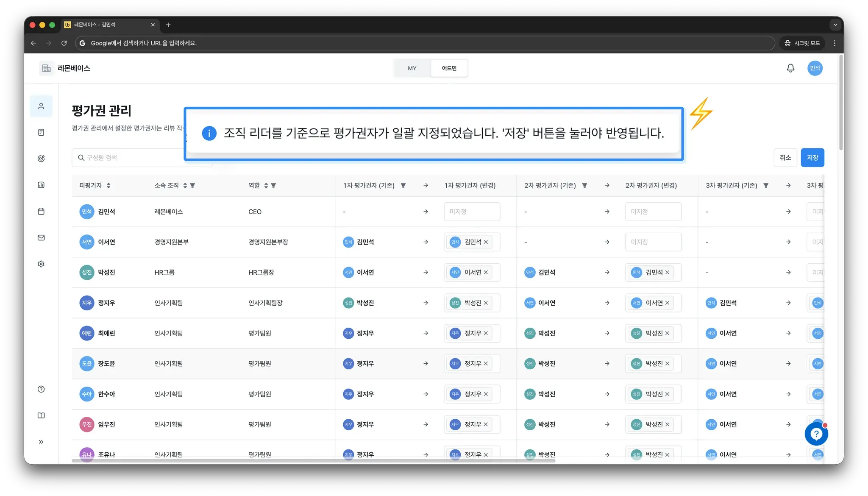Image resolution: width=868 pixels, height=496 pixels.
Task: Open the members icon in the sidebar
Action: pos(41,106)
